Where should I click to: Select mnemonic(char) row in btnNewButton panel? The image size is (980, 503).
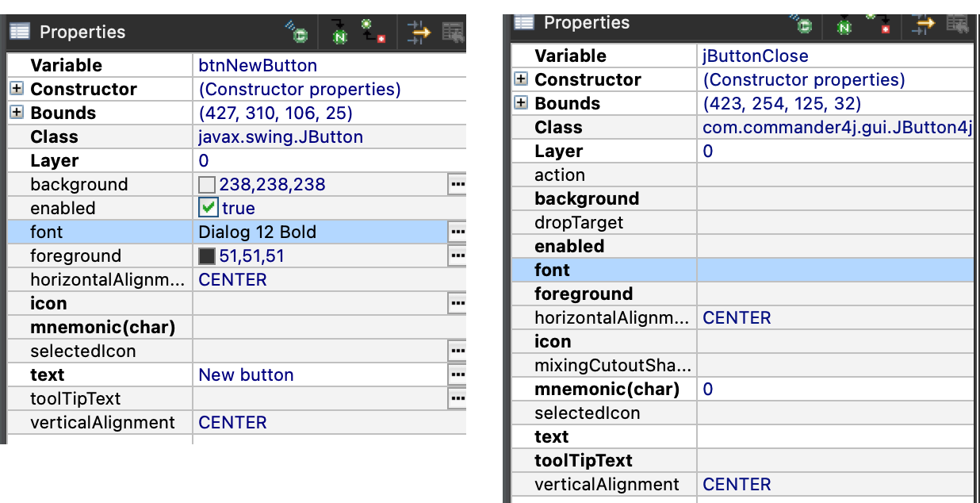(236, 327)
